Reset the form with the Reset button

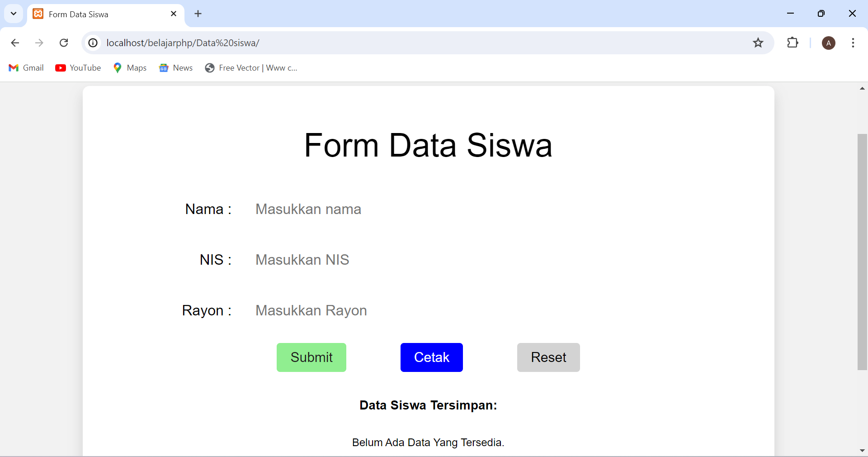548,357
